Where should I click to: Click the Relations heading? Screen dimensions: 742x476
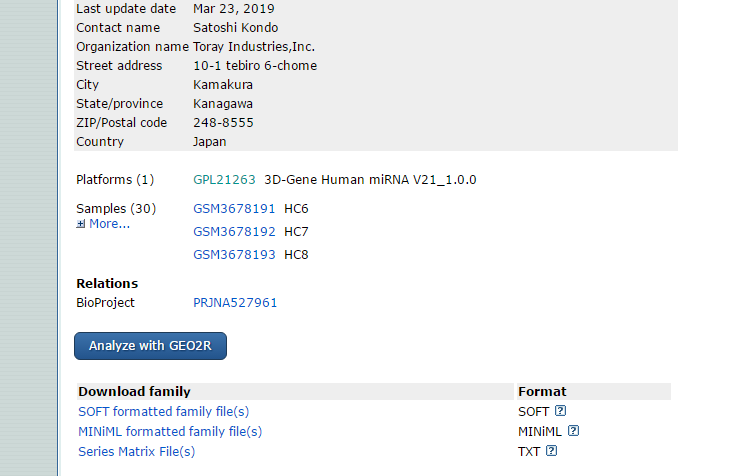[107, 283]
